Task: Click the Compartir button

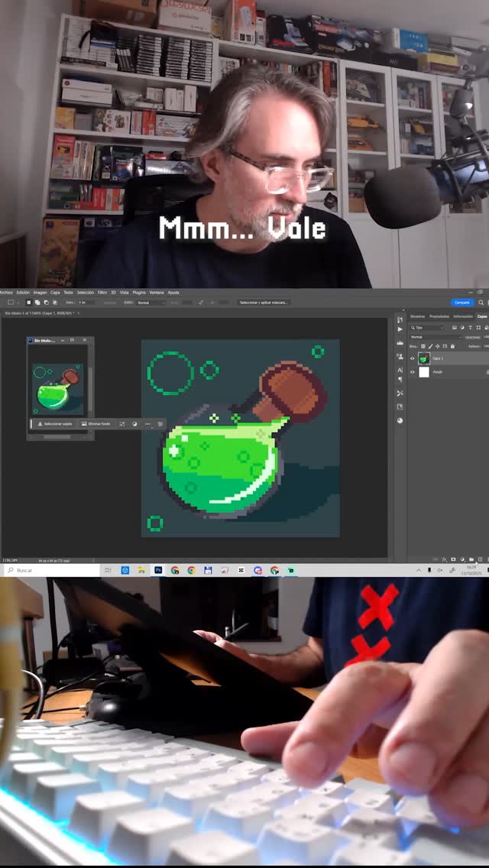Action: pyautogui.click(x=462, y=303)
